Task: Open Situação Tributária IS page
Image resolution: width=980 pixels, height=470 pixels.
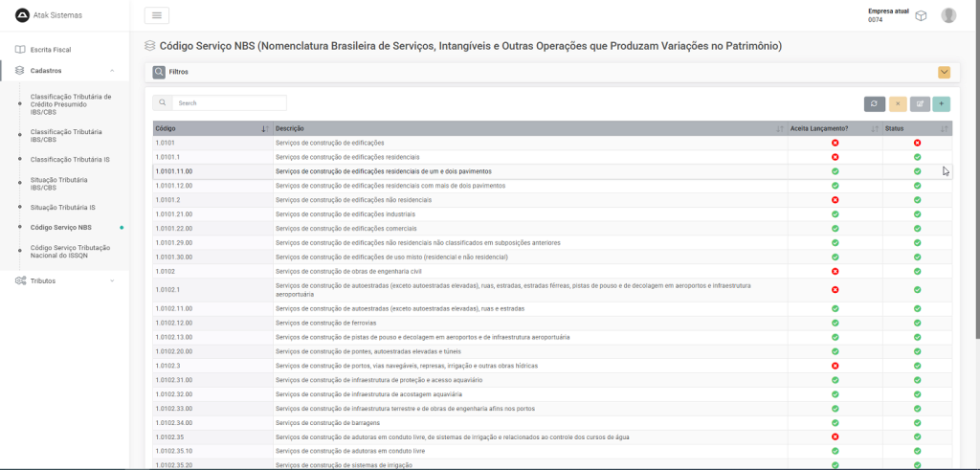Action: pos(62,207)
